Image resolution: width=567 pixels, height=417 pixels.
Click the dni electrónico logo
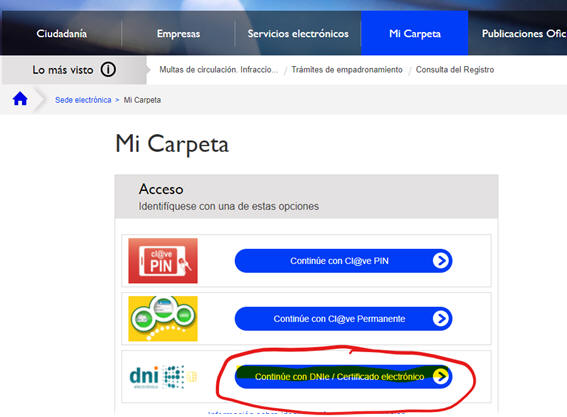pyautogui.click(x=163, y=377)
